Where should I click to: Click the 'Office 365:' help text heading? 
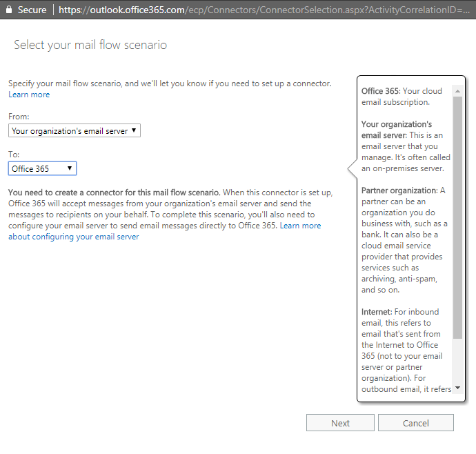click(x=381, y=91)
